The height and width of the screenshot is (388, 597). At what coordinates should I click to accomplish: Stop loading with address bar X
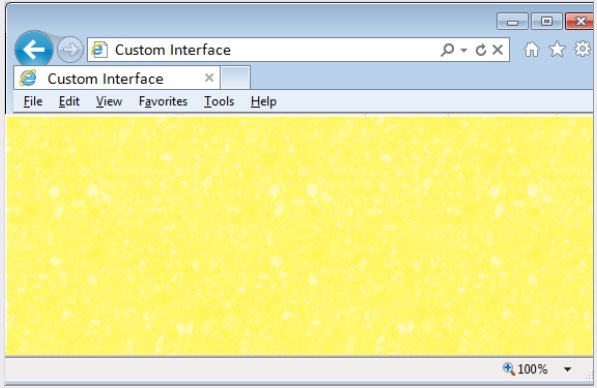(x=497, y=49)
